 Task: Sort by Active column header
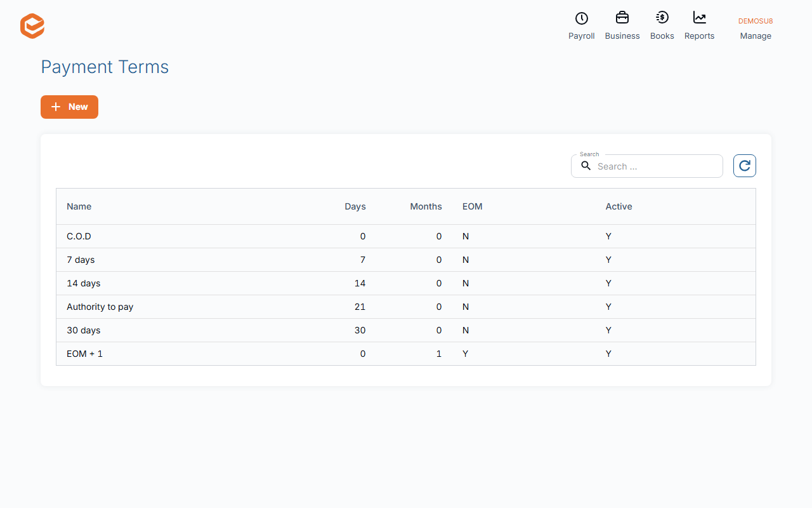[x=619, y=206]
